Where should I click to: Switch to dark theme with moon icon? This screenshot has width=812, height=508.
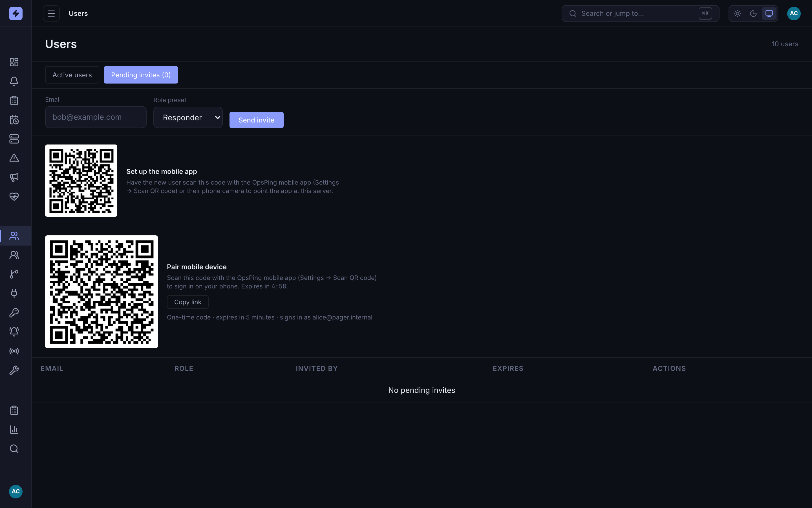(753, 14)
